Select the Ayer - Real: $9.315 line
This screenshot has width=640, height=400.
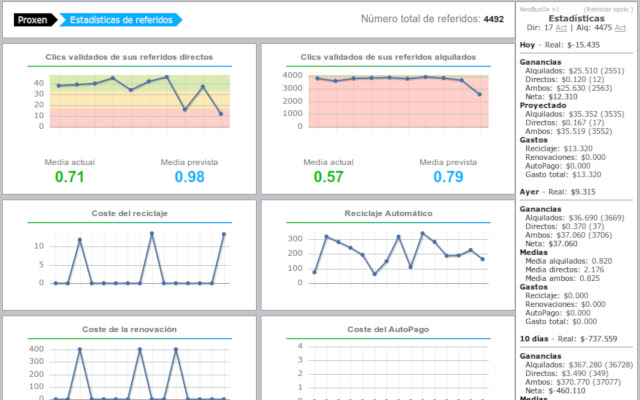point(557,192)
